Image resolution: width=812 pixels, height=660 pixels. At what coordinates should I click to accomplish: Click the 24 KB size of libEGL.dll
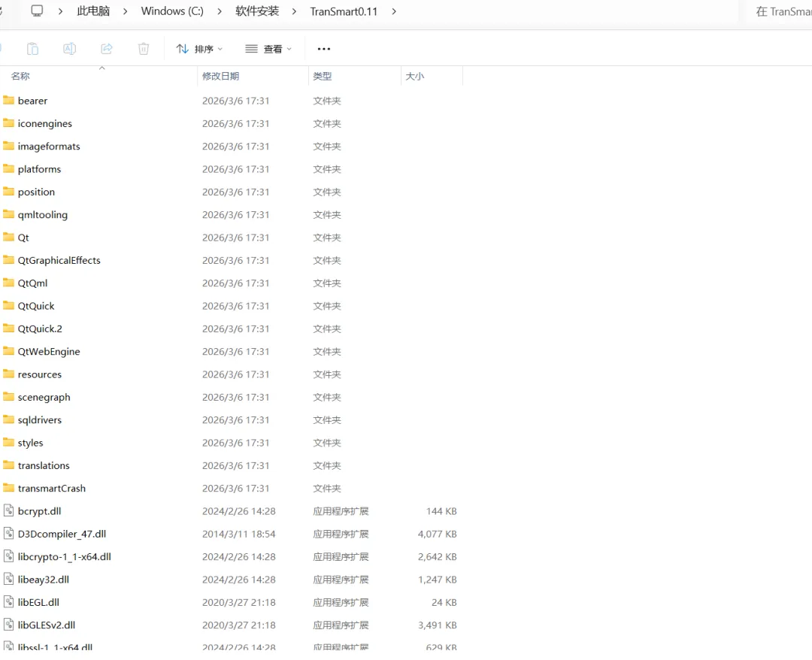(444, 603)
